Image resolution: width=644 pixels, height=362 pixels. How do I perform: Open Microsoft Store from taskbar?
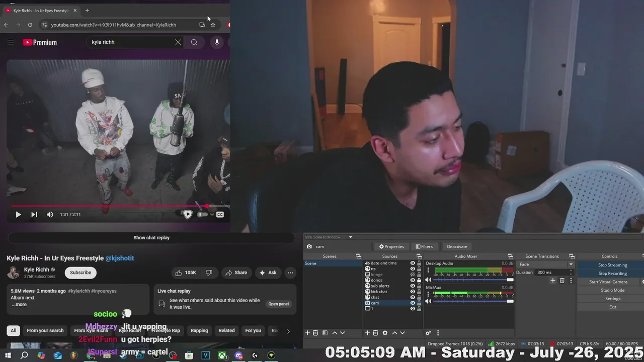point(189,355)
